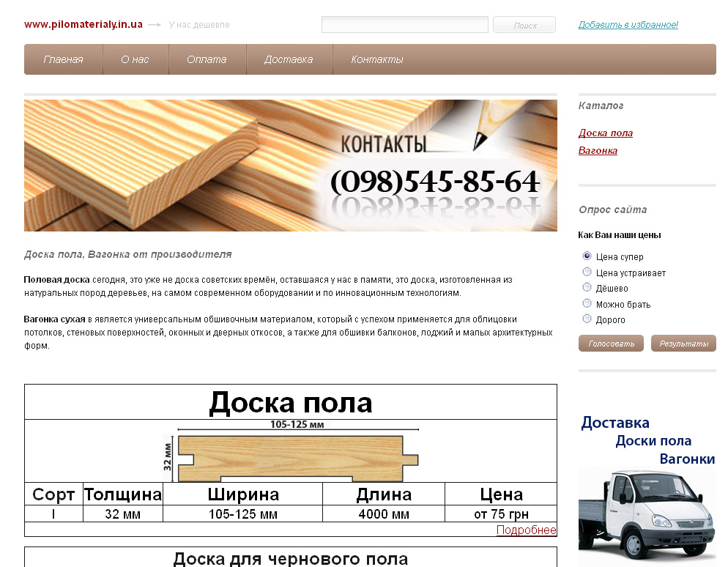Image resolution: width=728 pixels, height=567 pixels.
Task: Pick the Дорого poll option
Action: [587, 319]
